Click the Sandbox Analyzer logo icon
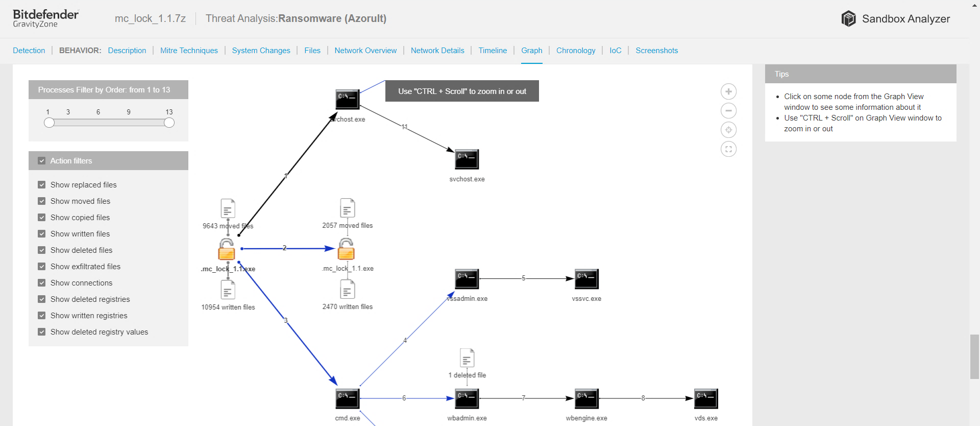Image resolution: width=980 pixels, height=426 pixels. pos(848,19)
